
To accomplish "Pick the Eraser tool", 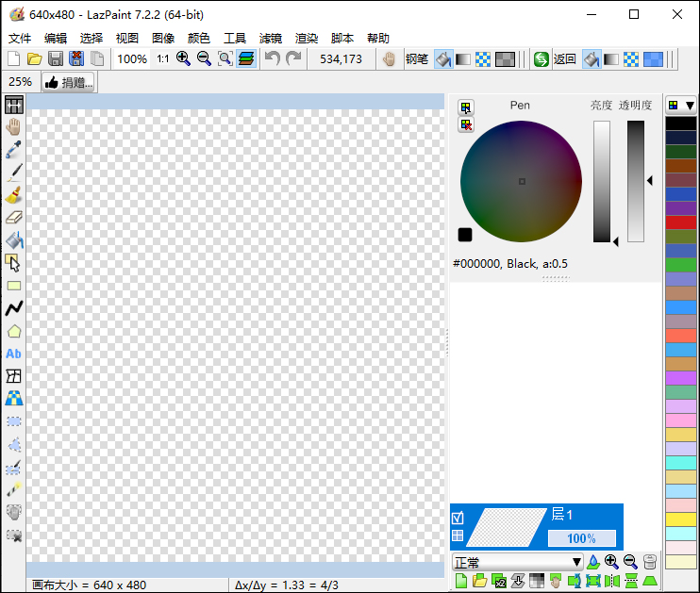I will coord(14,218).
